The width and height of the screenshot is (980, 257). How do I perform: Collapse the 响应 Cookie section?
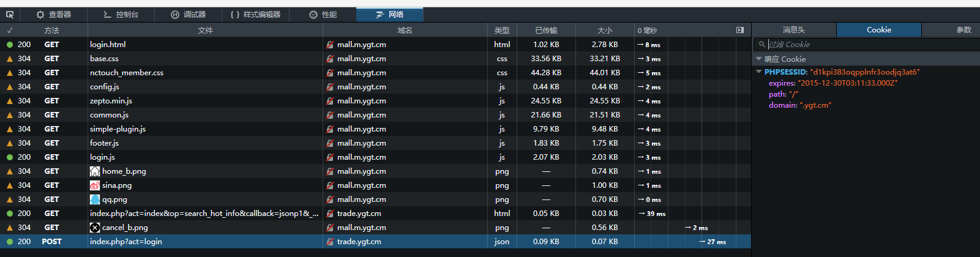click(x=759, y=59)
